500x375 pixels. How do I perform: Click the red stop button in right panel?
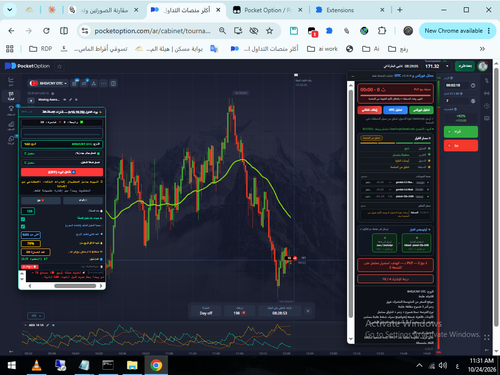(370, 110)
